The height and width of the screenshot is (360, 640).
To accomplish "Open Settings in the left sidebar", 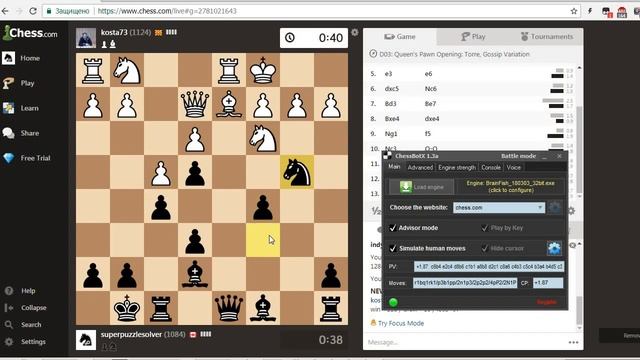I will (x=33, y=342).
